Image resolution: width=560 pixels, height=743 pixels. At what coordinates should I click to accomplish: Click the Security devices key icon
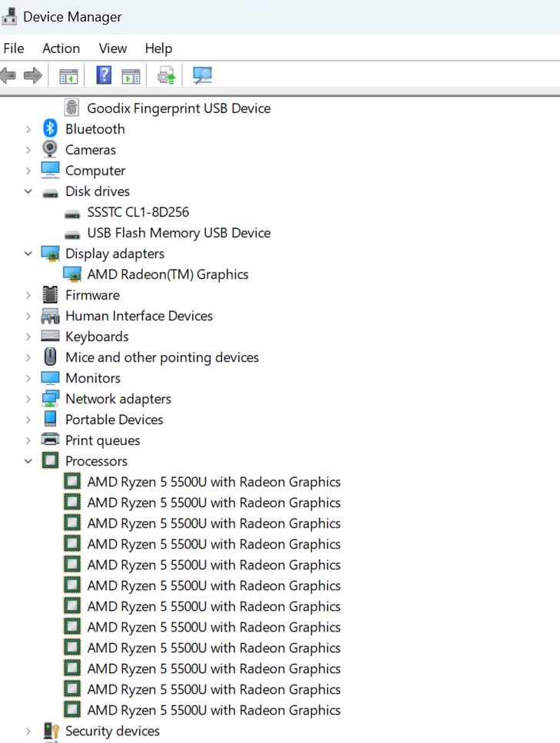pos(51,731)
